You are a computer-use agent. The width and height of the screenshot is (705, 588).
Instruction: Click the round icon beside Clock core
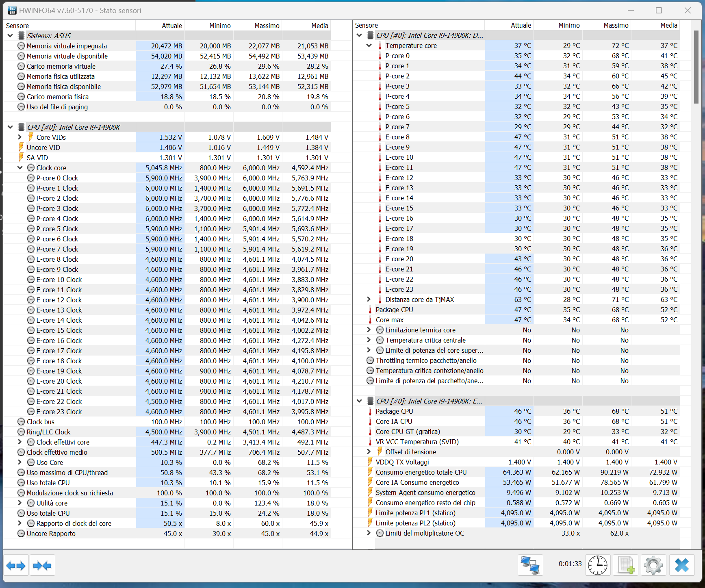[31, 168]
